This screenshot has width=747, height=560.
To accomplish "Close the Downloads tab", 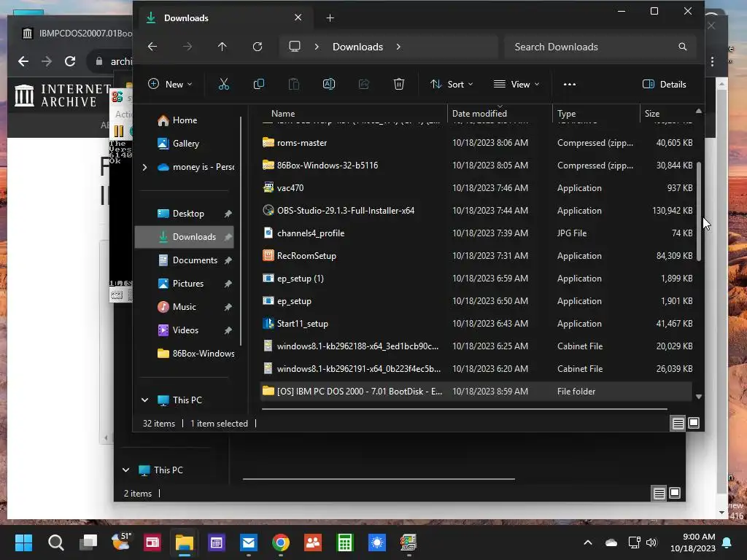I will point(298,17).
